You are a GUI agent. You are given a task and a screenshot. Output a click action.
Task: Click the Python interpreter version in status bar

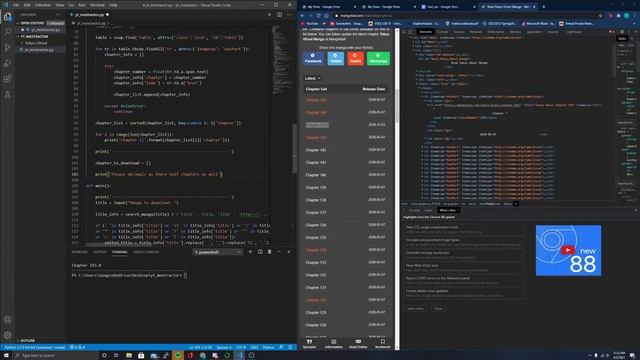[x=34, y=347]
